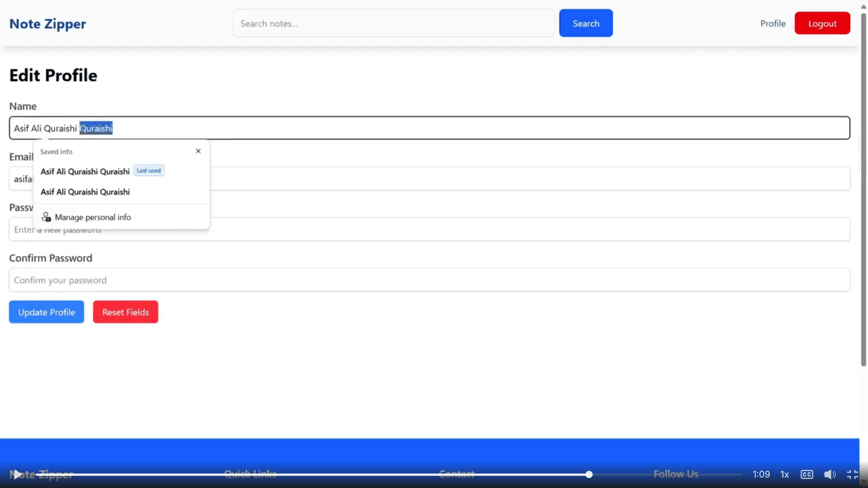Click the Confirm Password label
868x488 pixels.
pyautogui.click(x=51, y=258)
